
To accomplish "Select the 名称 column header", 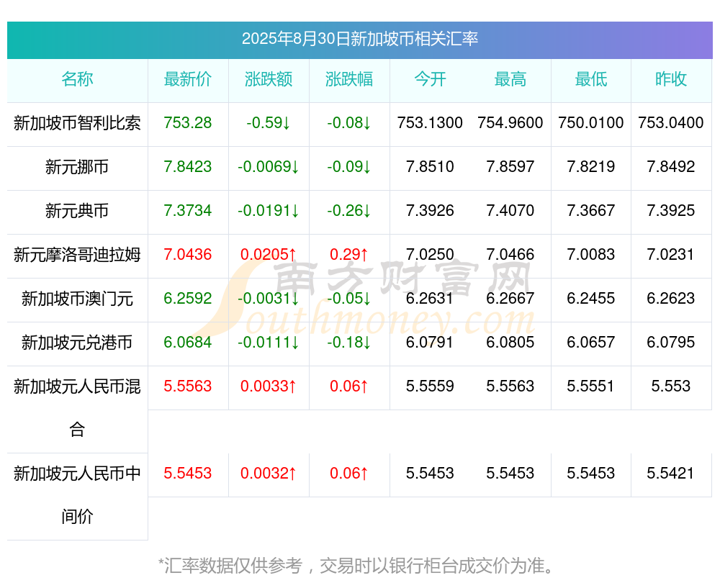I will click(77, 79).
